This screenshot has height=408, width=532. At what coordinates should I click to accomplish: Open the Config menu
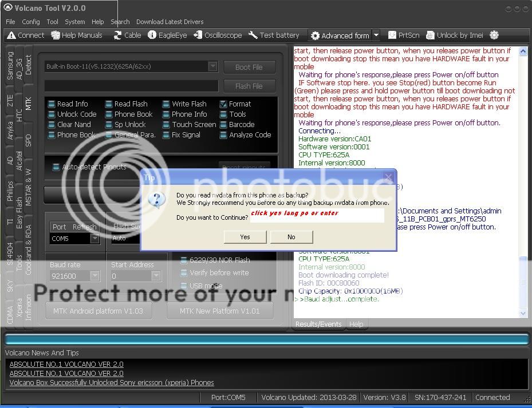tap(31, 22)
